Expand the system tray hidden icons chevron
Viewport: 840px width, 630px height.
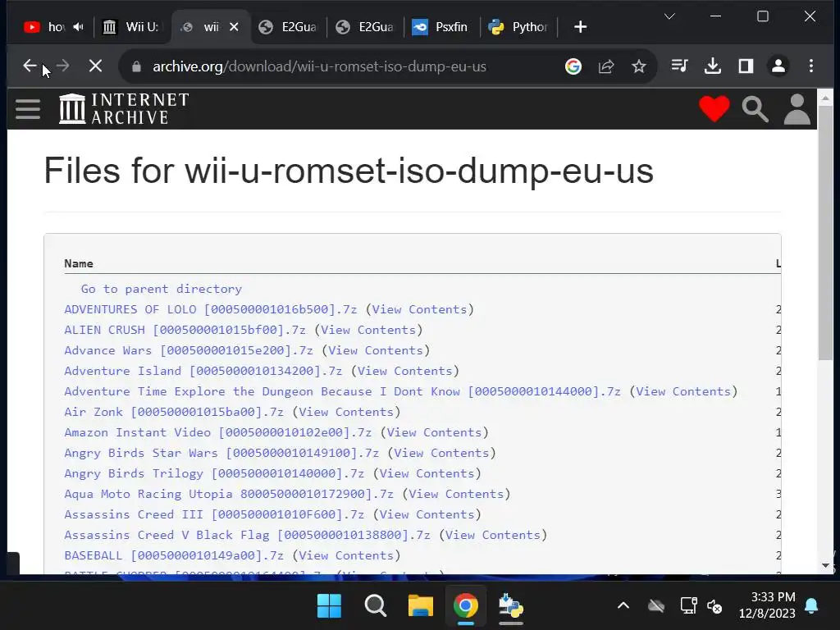(x=623, y=606)
